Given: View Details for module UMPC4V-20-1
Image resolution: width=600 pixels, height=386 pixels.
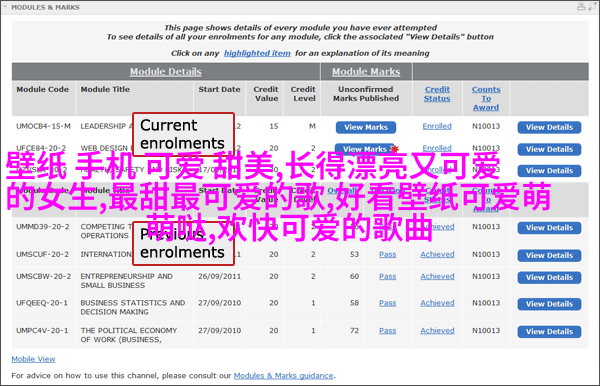Looking at the screenshot, I should click(549, 332).
